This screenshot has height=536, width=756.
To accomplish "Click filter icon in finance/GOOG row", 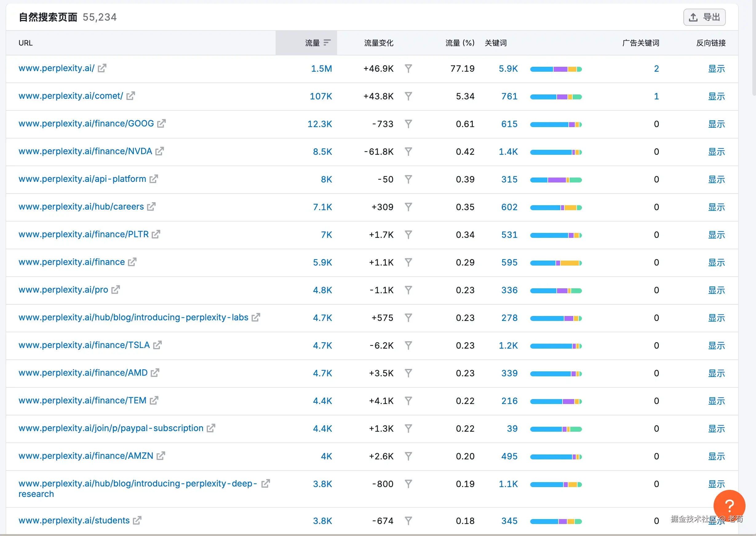I will (x=408, y=124).
